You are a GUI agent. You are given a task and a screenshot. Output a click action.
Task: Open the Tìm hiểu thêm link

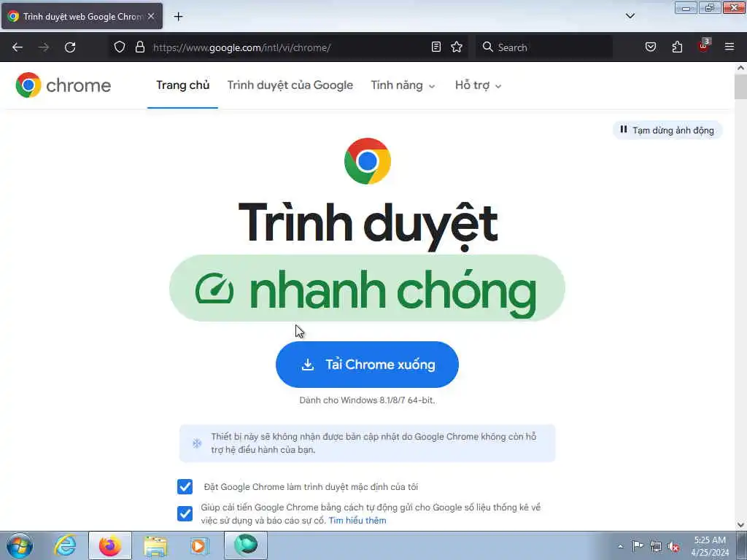click(x=357, y=521)
